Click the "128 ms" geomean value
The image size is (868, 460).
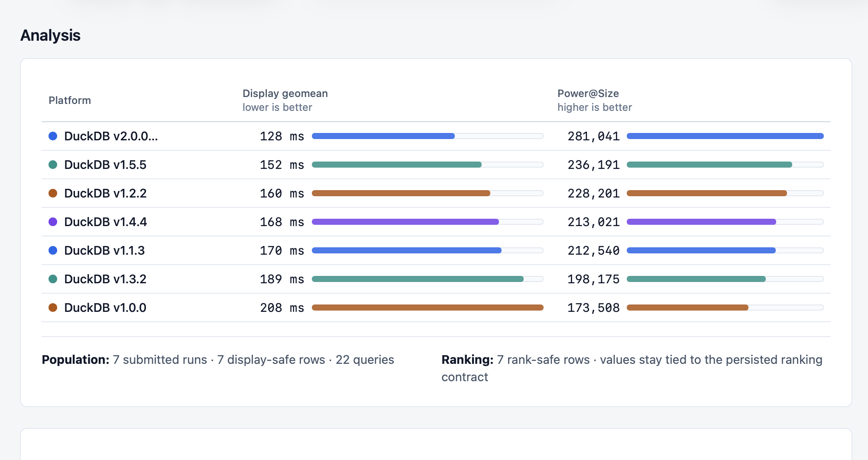pyautogui.click(x=282, y=136)
